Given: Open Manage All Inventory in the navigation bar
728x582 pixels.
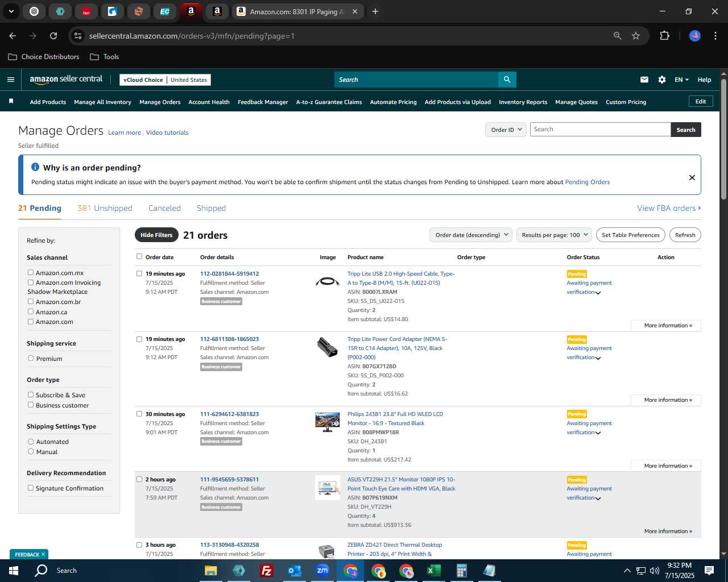Looking at the screenshot, I should (102, 102).
